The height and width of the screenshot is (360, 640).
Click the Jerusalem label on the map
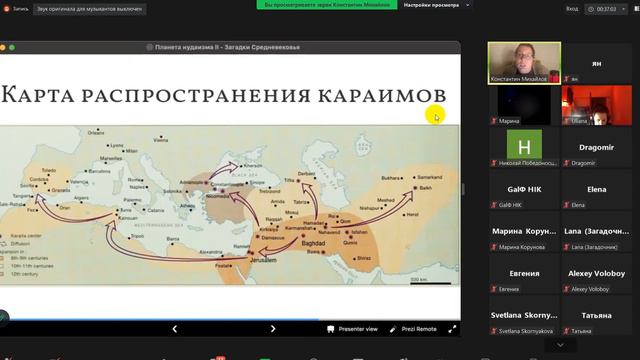tap(263, 260)
